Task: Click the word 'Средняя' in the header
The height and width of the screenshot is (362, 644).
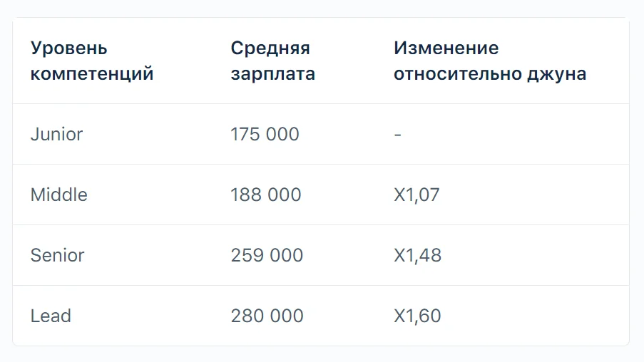Action: click(270, 48)
